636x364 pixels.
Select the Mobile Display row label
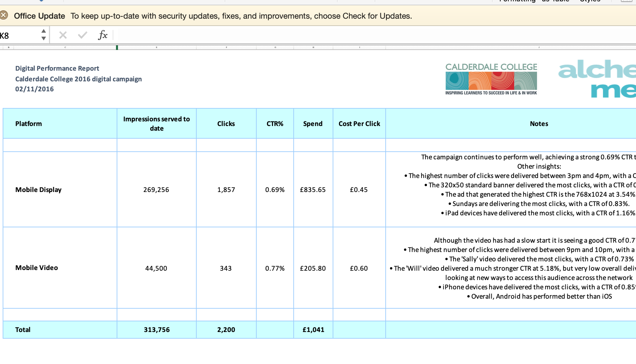pyautogui.click(x=60, y=189)
